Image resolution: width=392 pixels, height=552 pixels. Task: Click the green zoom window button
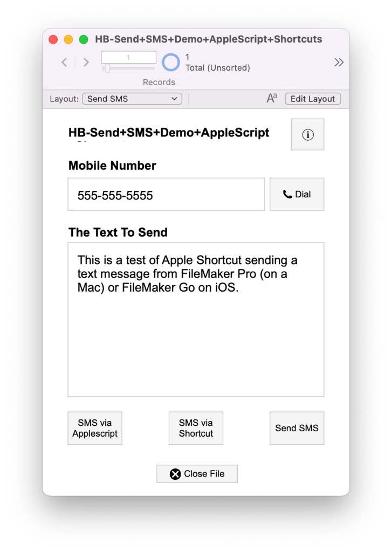(84, 39)
